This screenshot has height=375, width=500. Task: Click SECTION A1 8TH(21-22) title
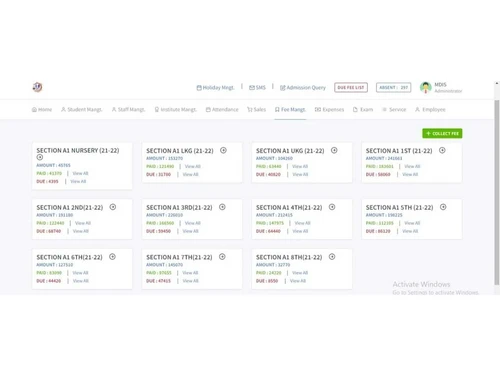[x=289, y=257]
